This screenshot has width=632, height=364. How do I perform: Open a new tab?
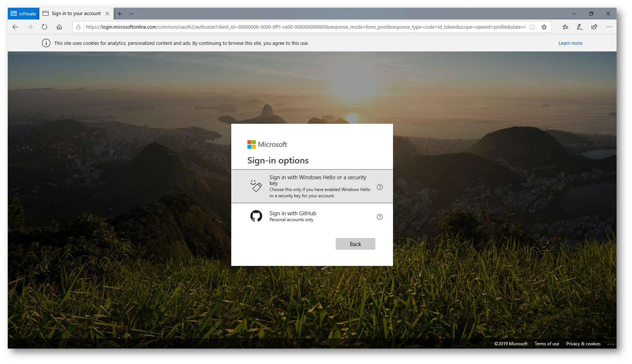click(x=119, y=14)
